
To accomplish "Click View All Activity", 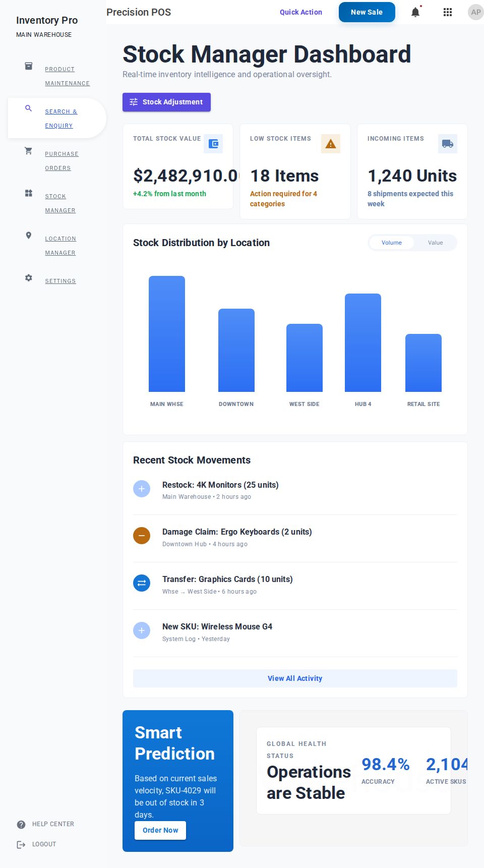I will [295, 678].
